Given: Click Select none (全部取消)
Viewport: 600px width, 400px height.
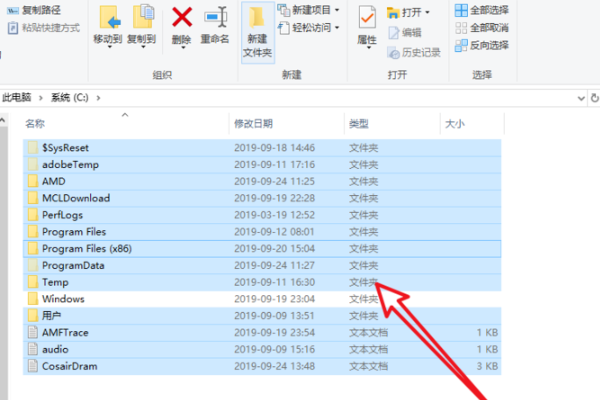Looking at the screenshot, I should tap(482, 28).
